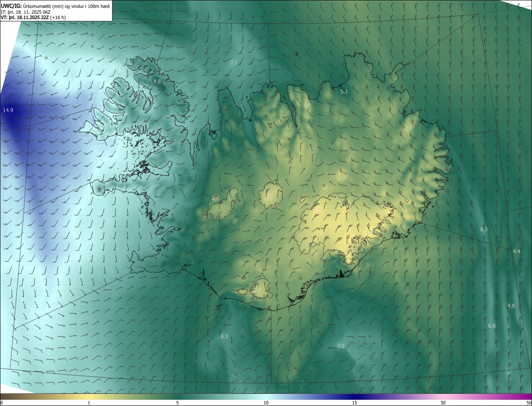Click the 1 tick on the color scale
Screen dimensions: 532x406
pyautogui.click(x=89, y=403)
